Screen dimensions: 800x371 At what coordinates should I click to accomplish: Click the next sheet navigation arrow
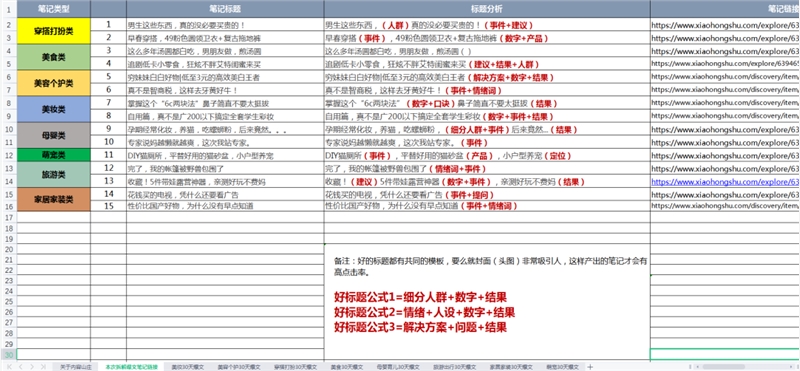32,366
